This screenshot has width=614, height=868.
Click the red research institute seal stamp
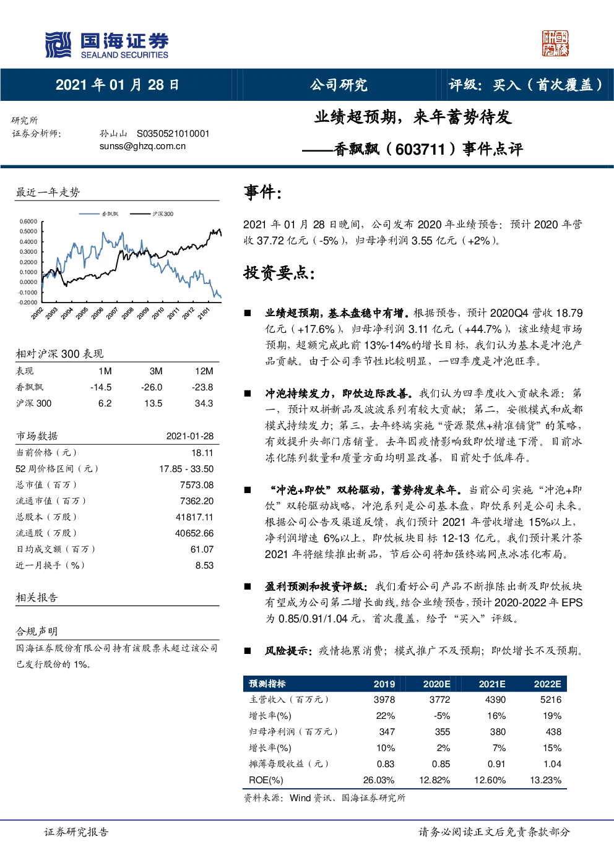555,43
